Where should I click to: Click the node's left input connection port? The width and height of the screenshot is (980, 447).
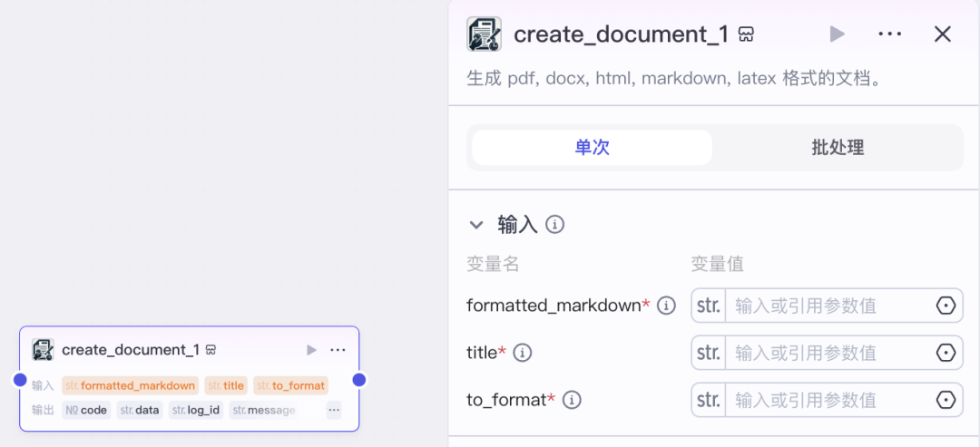20,380
